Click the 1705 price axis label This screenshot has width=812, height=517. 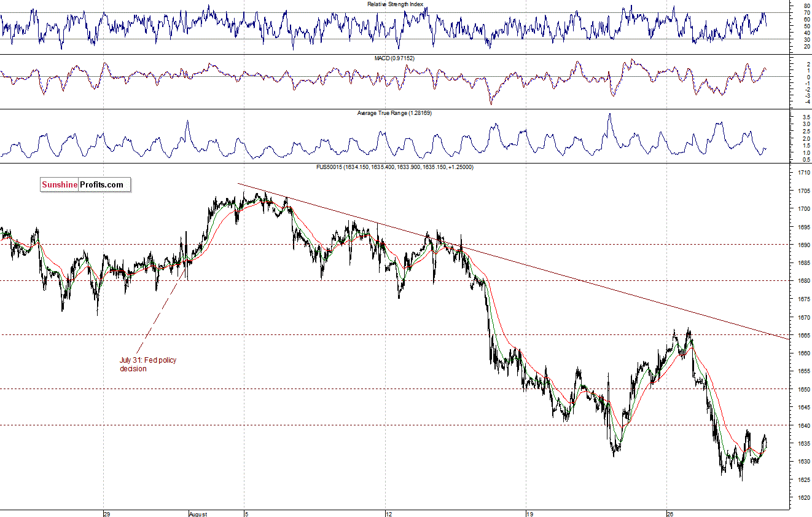pos(804,191)
